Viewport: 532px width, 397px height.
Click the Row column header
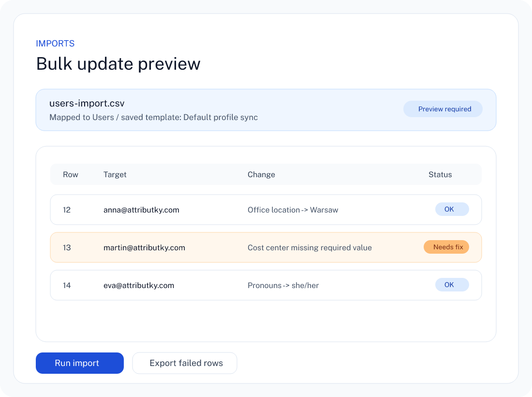coord(71,175)
